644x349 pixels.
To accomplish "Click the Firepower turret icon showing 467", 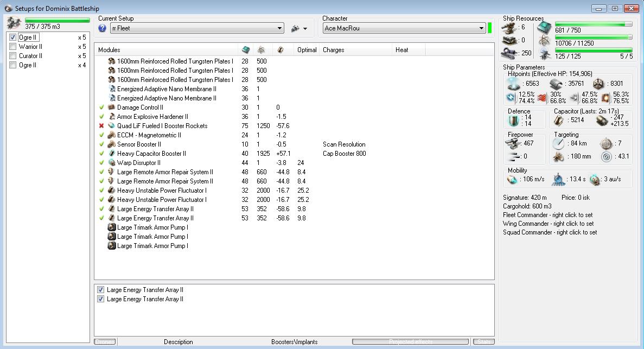I will click(x=513, y=143).
